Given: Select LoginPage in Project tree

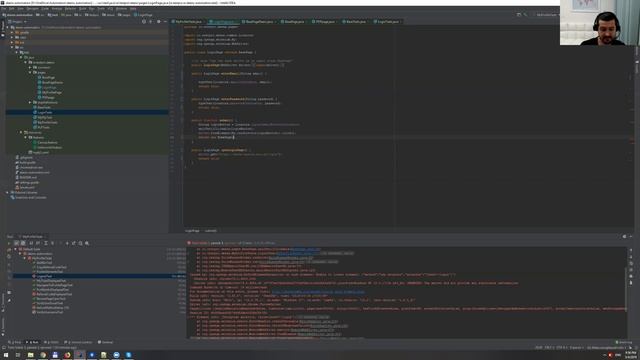Looking at the screenshot, I should 49,87.
